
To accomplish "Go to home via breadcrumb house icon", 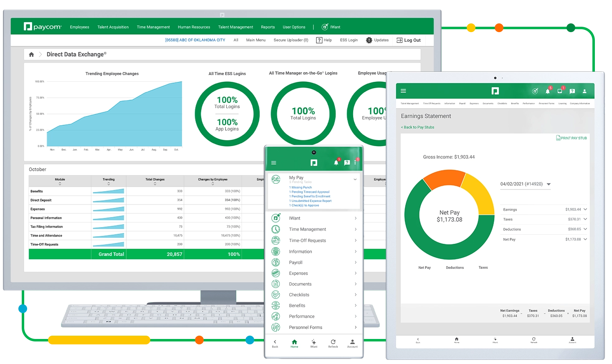I will click(x=31, y=54).
